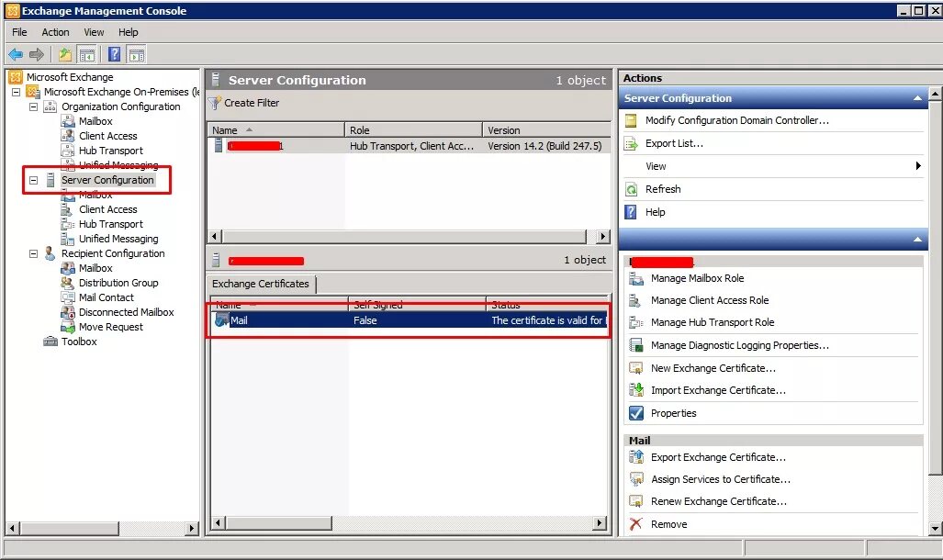Click the Show/Hide Console Tree toolbar icon
Viewport: 943px width, 560px height.
[x=87, y=55]
